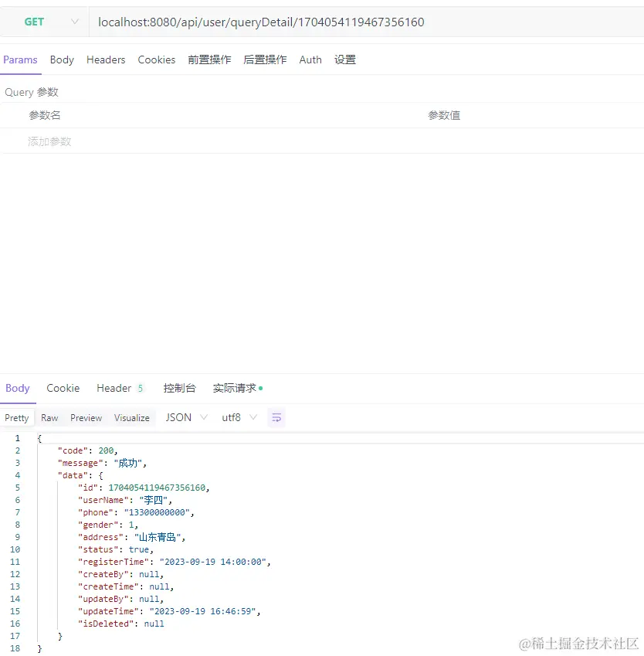Click the "status": true line
Screen dimensions: 644x656
(116, 549)
